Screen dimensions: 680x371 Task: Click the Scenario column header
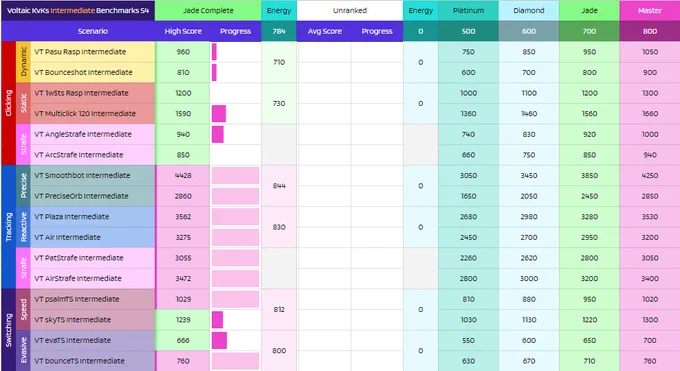[92, 31]
